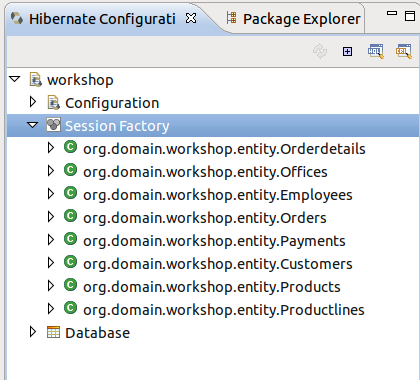This screenshot has width=420, height=380.
Task: Open the HQL editor toolbar icon
Action: click(x=376, y=51)
